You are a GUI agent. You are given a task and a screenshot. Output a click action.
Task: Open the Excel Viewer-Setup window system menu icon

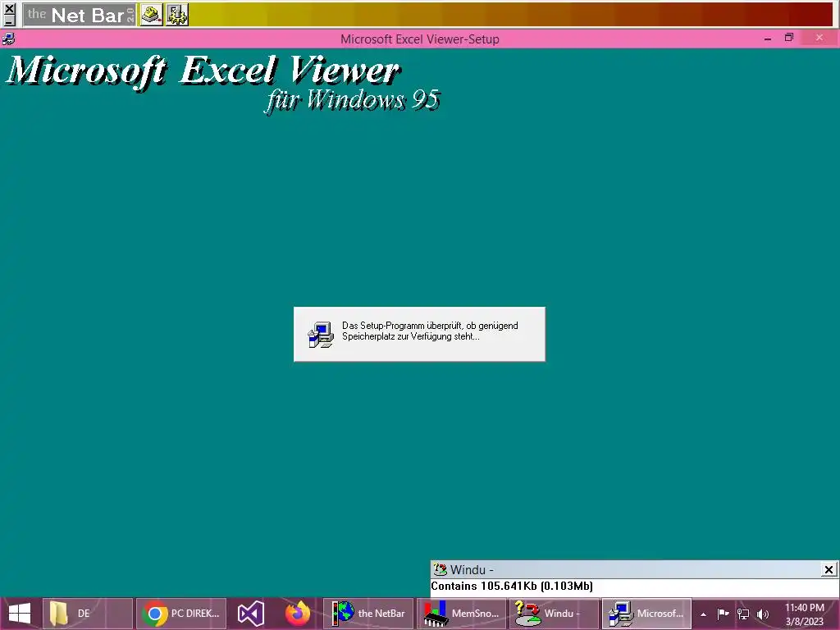(8, 39)
